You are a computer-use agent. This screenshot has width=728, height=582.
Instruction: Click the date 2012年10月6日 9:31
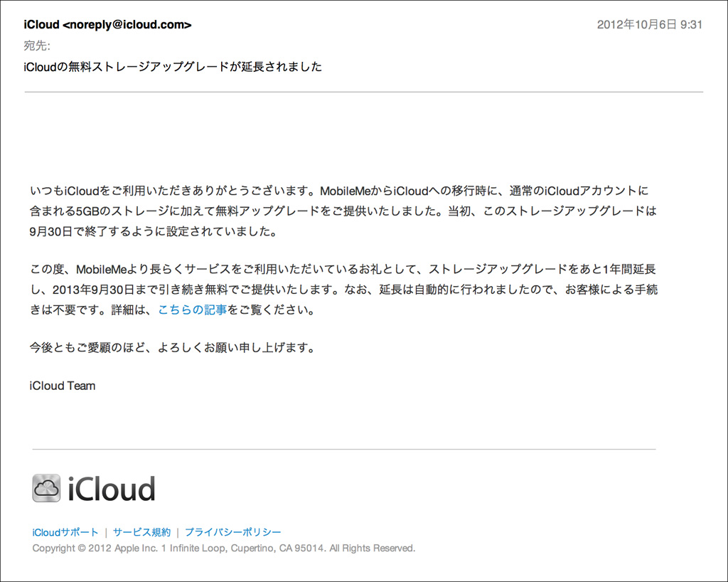tap(650, 25)
